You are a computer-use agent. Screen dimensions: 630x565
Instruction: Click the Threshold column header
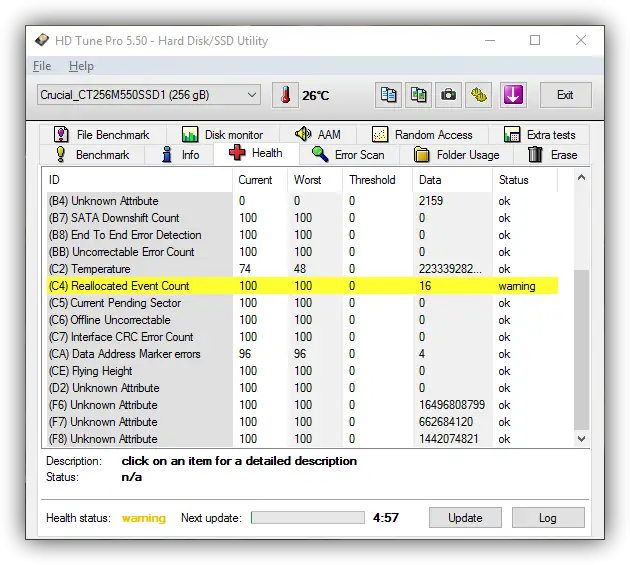[378, 180]
